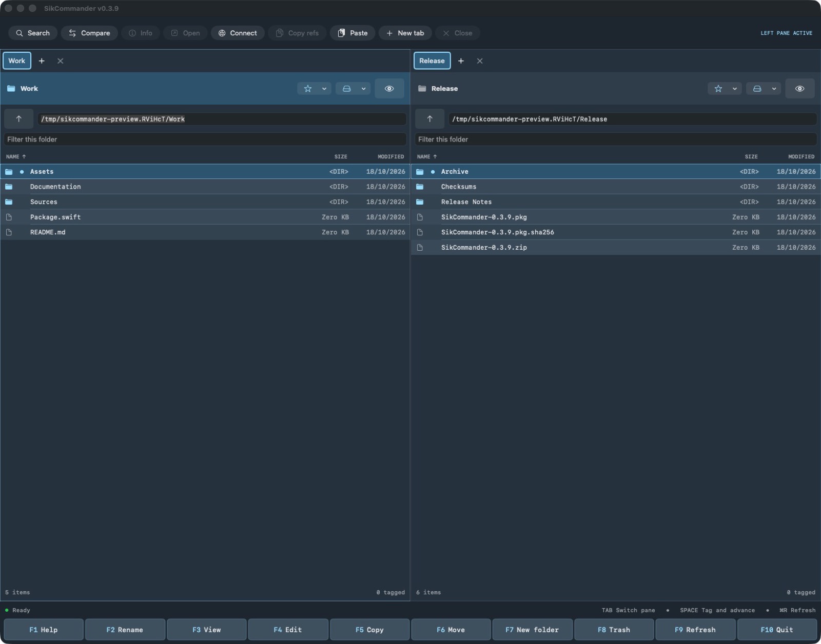
Task: Expand favorites dropdown in Release pane
Action: point(735,89)
